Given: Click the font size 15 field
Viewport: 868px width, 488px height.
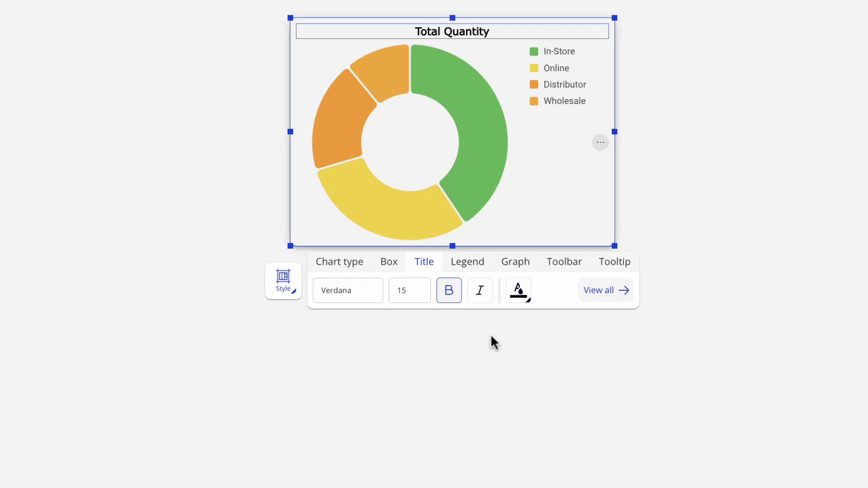Looking at the screenshot, I should pyautogui.click(x=409, y=290).
